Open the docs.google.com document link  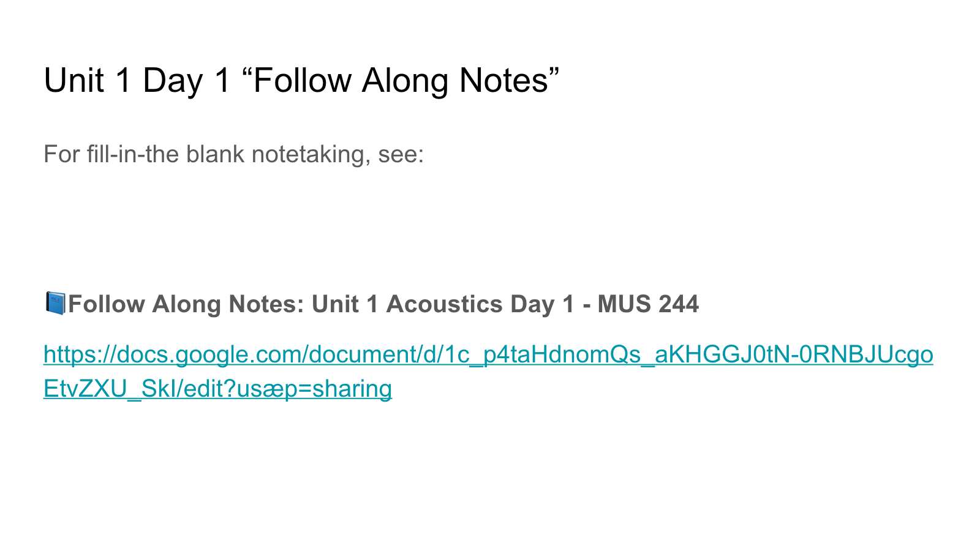click(488, 371)
